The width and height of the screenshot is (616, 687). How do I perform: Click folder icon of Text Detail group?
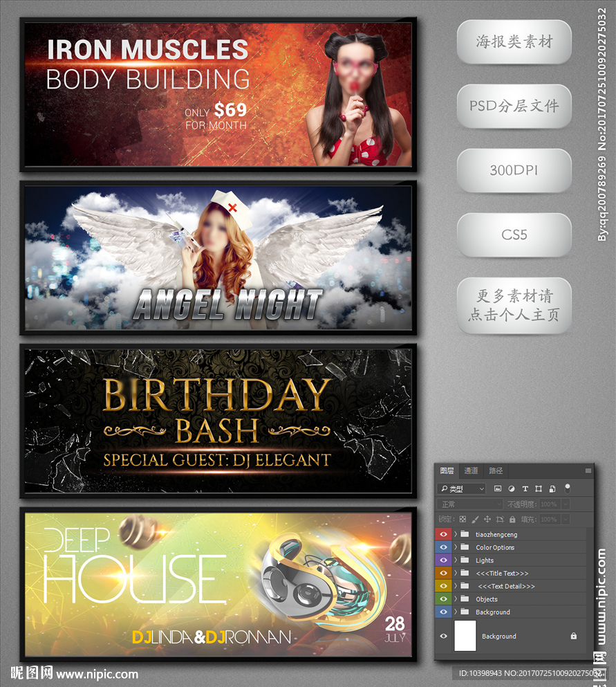click(x=465, y=586)
